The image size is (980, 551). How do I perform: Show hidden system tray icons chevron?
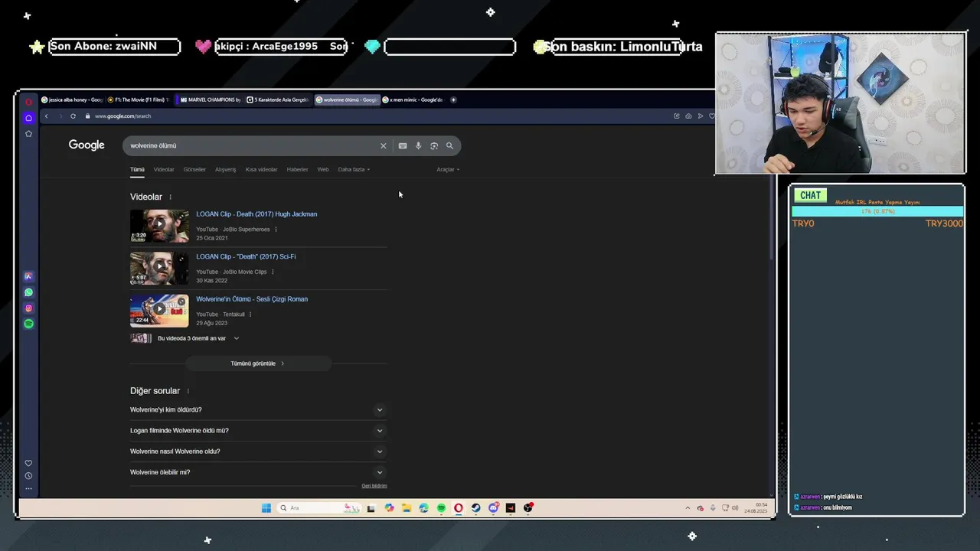(688, 508)
